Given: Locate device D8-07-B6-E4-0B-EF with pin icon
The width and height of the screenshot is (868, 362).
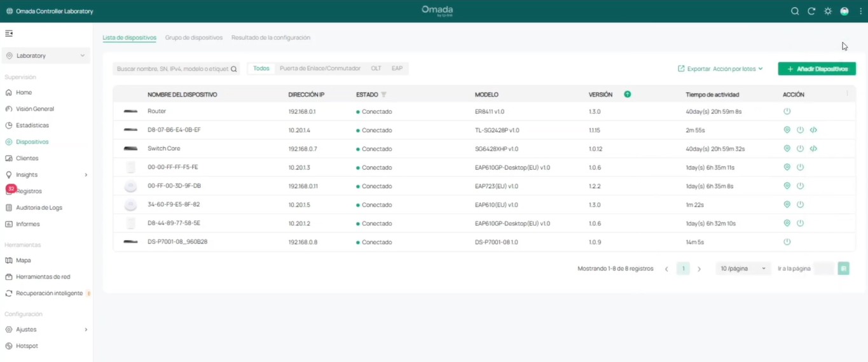Looking at the screenshot, I should coord(787,130).
